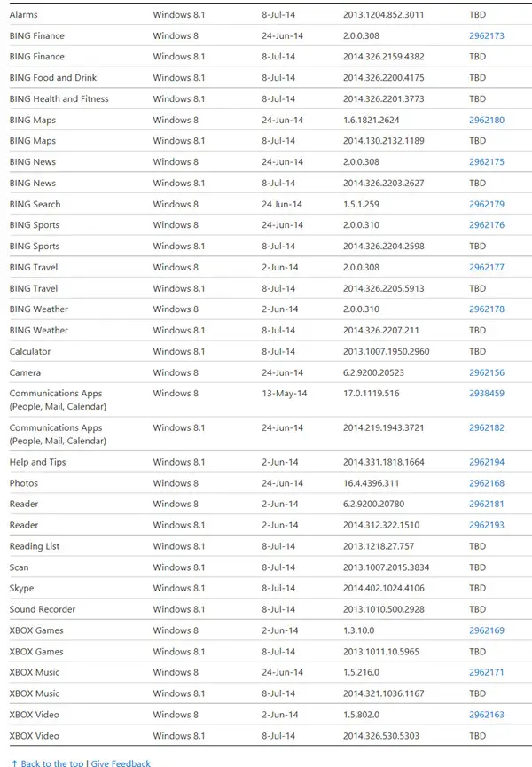Click version 2014.326.2204.2598

[383, 246]
